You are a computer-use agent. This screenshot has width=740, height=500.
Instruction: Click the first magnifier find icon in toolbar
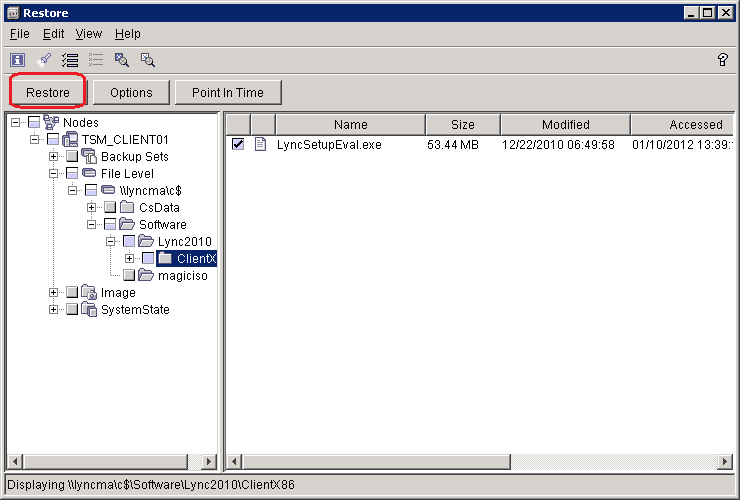[x=122, y=60]
